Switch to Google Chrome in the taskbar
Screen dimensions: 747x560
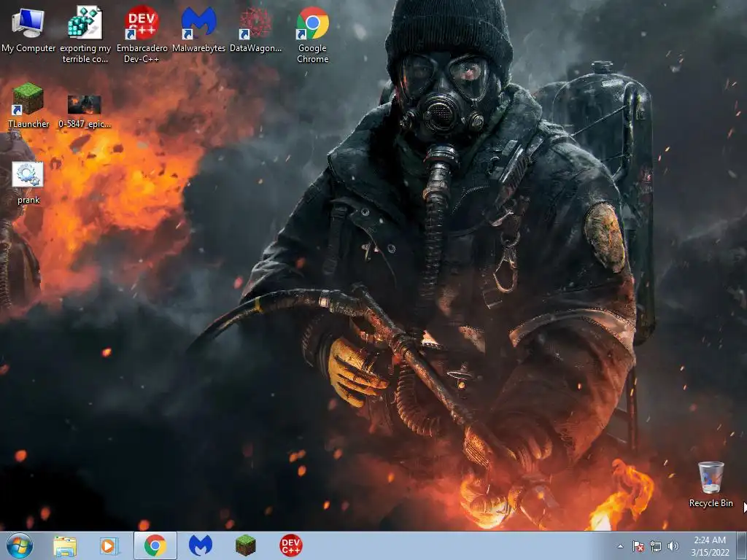pyautogui.click(x=155, y=545)
